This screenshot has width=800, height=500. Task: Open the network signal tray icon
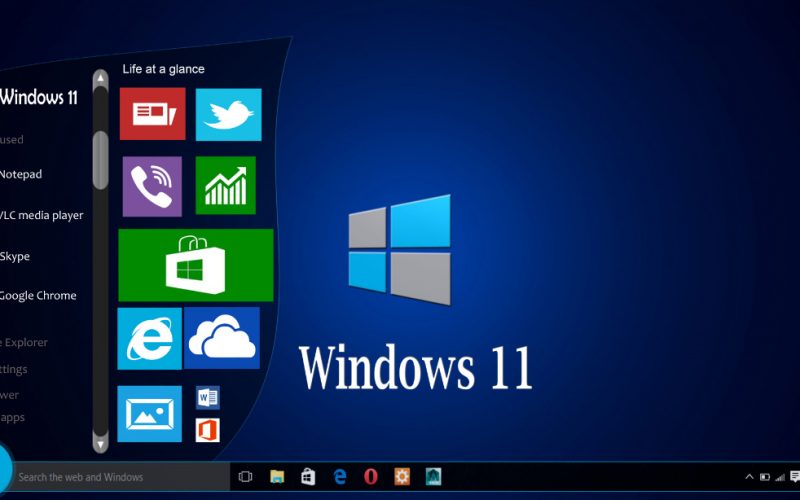(780, 477)
